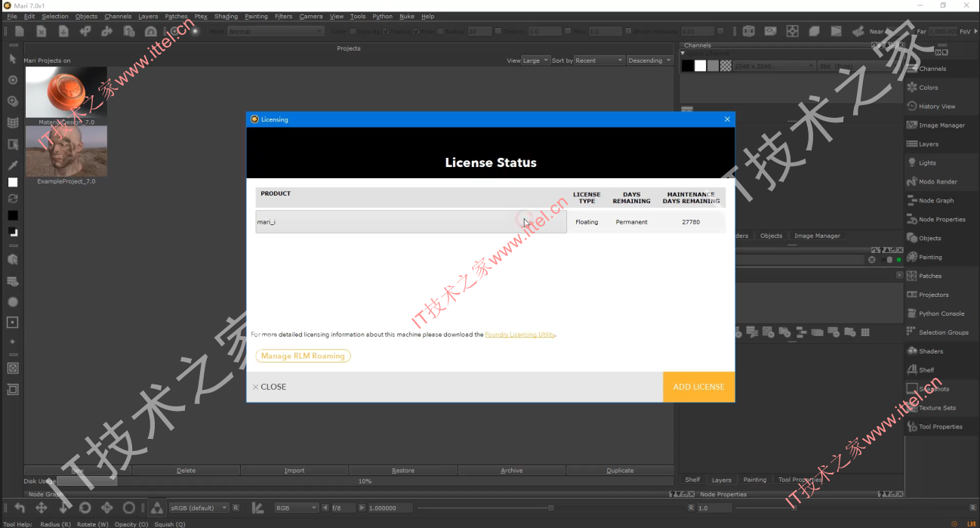Pick the black Quick Channel swatch
Image resolution: width=980 pixels, height=528 pixels.
coord(688,66)
